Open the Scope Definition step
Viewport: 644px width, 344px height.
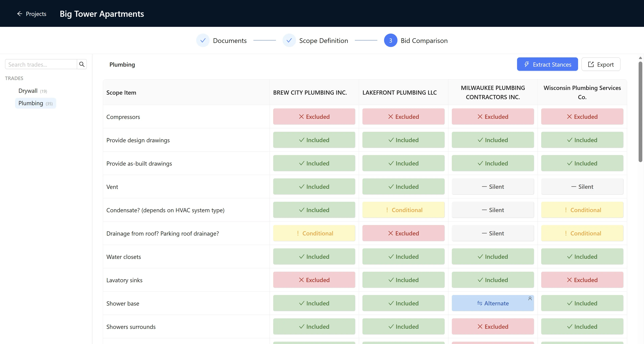[324, 41]
